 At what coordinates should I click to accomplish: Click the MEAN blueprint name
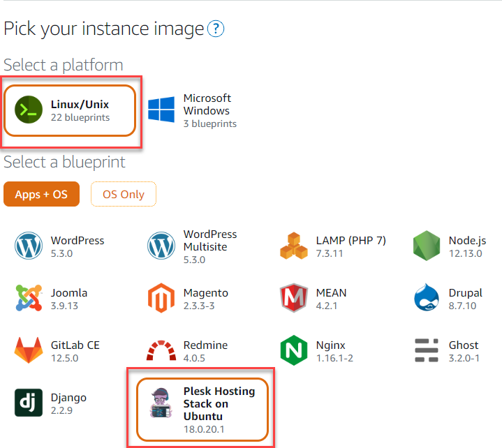click(331, 293)
